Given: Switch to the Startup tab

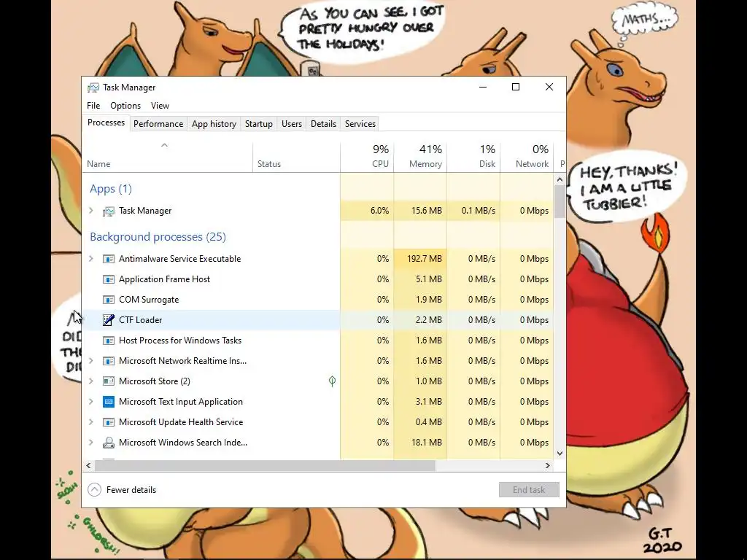Looking at the screenshot, I should coord(259,124).
